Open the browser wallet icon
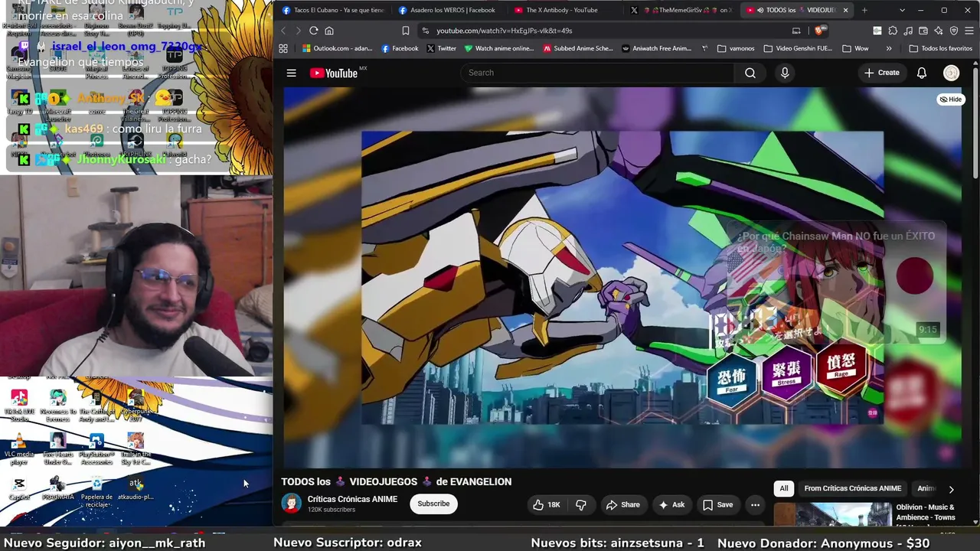Image resolution: width=980 pixels, height=551 pixels. (923, 31)
